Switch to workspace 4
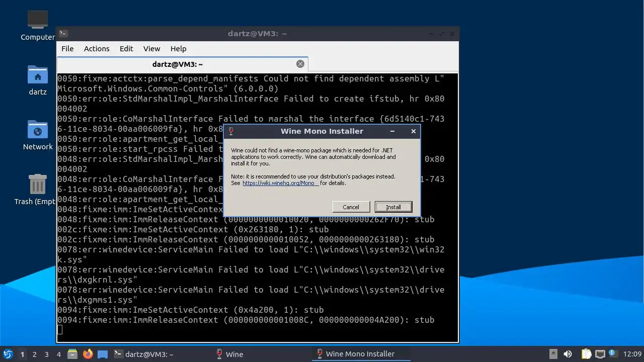The image size is (644, 362). (x=58, y=354)
